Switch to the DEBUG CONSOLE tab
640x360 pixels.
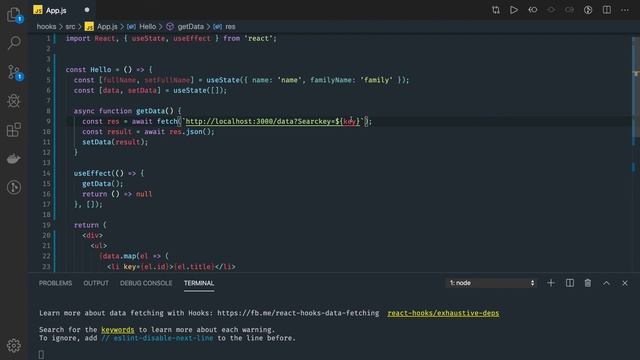(146, 283)
